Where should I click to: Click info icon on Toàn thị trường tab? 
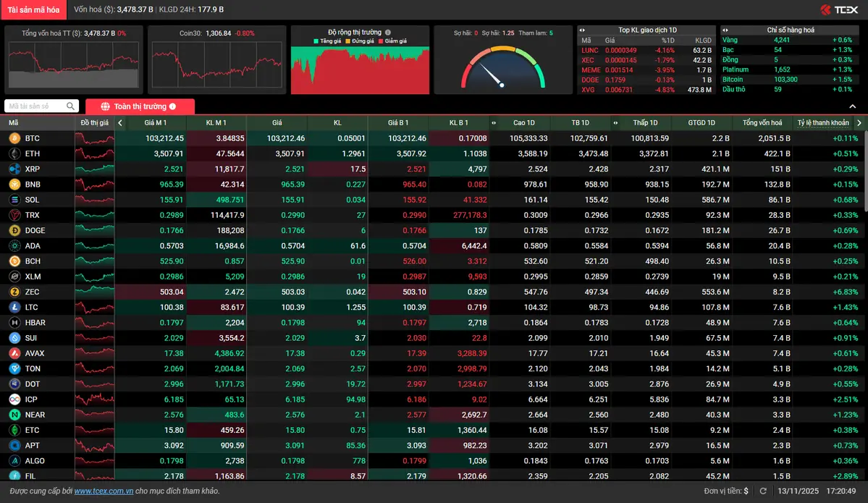pos(172,106)
